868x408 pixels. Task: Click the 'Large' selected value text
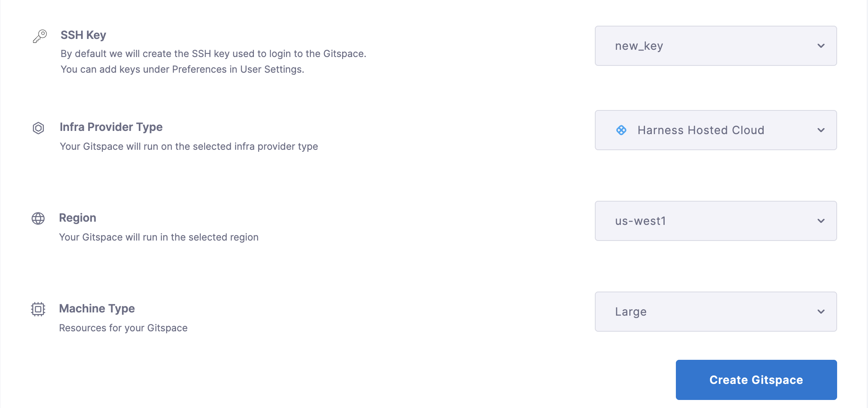[631, 312]
